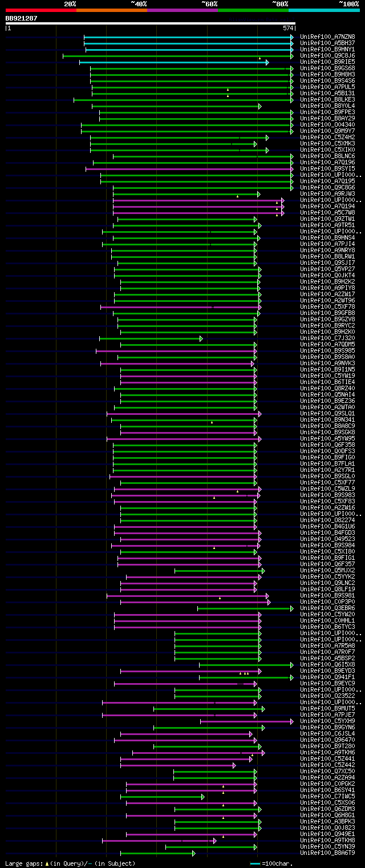Open hit UniRef100_A5BH37
This screenshot has width=365, height=868.
[x=327, y=43]
